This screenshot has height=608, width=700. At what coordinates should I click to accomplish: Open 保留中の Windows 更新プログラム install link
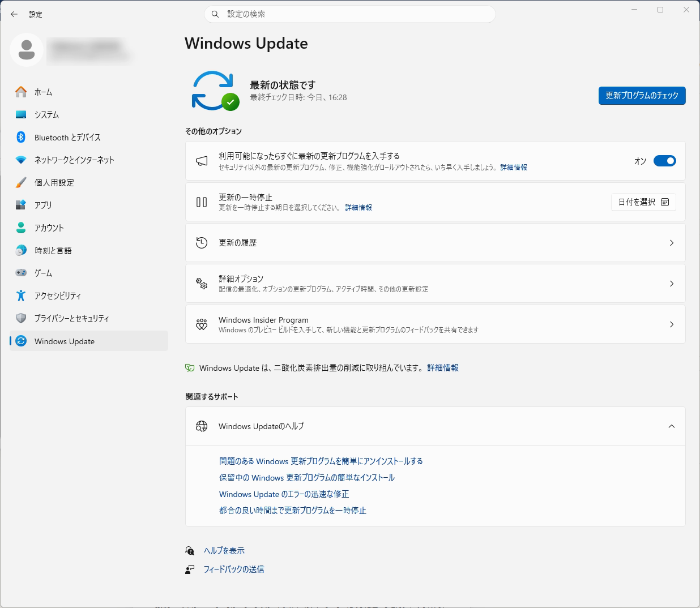(307, 478)
